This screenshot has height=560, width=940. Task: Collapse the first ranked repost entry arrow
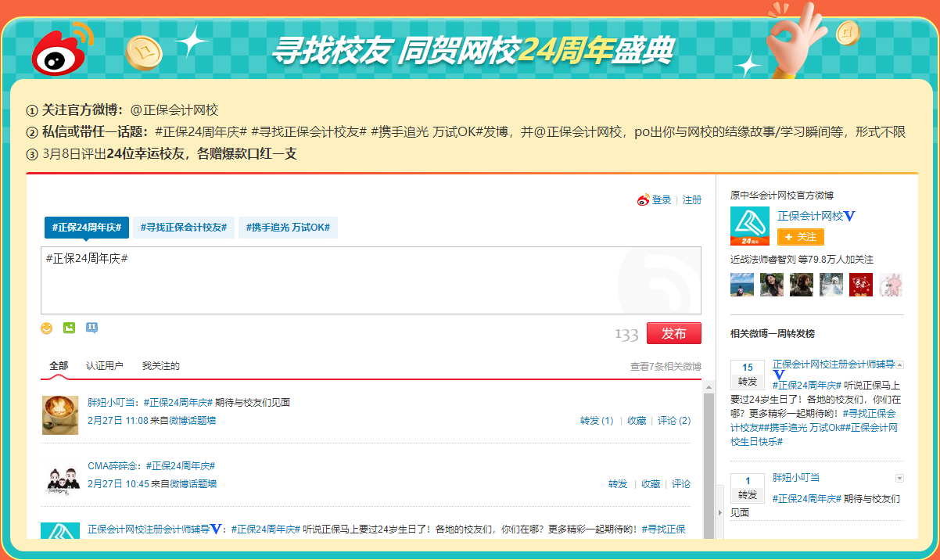[x=899, y=365]
